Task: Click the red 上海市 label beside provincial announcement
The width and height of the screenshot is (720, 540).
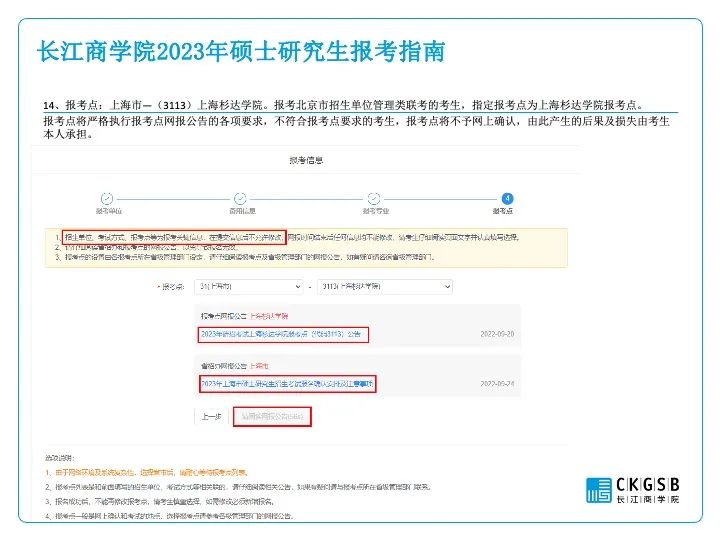Action: coord(259,366)
